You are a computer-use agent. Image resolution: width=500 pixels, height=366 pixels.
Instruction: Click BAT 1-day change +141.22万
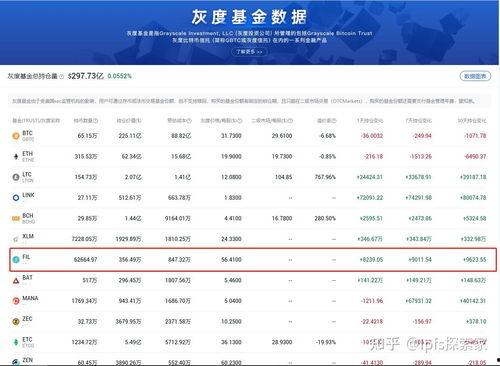point(370,281)
